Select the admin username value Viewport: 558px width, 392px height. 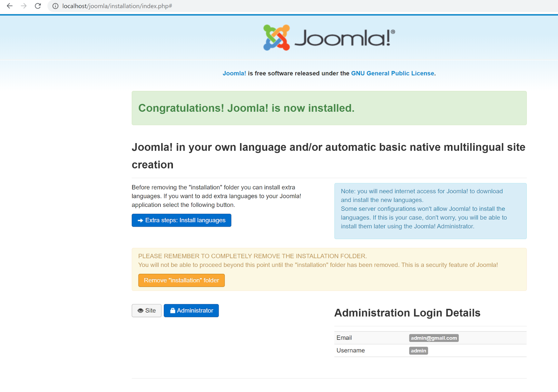point(418,351)
